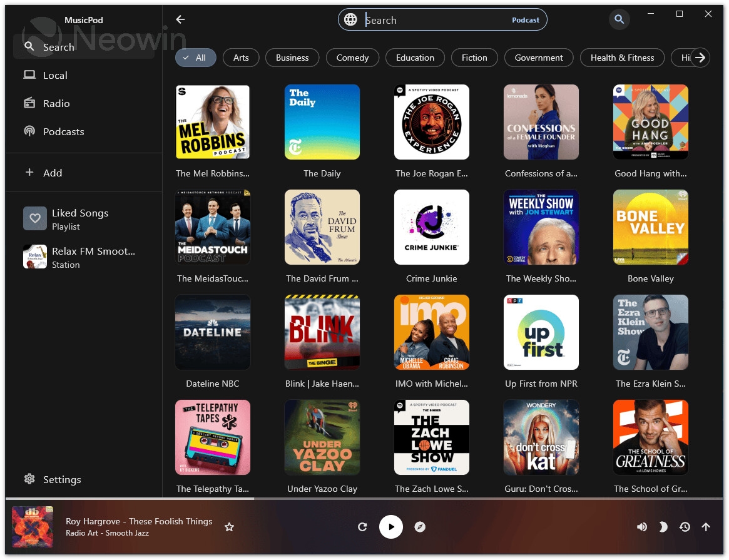Click Add in the sidebar
This screenshot has height=560, width=729.
tap(84, 173)
